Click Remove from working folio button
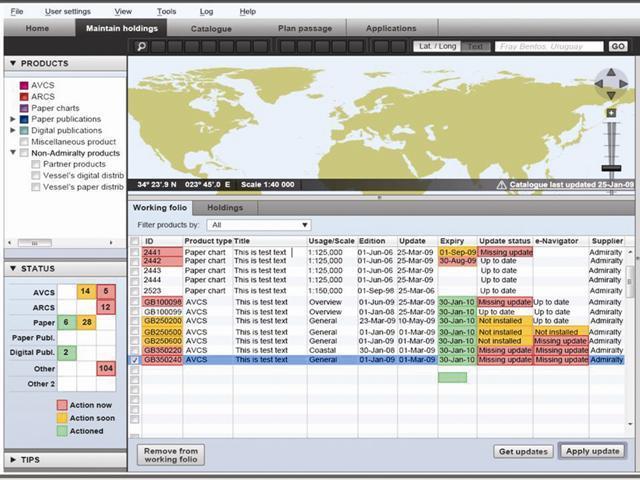640x480 pixels. [x=171, y=455]
